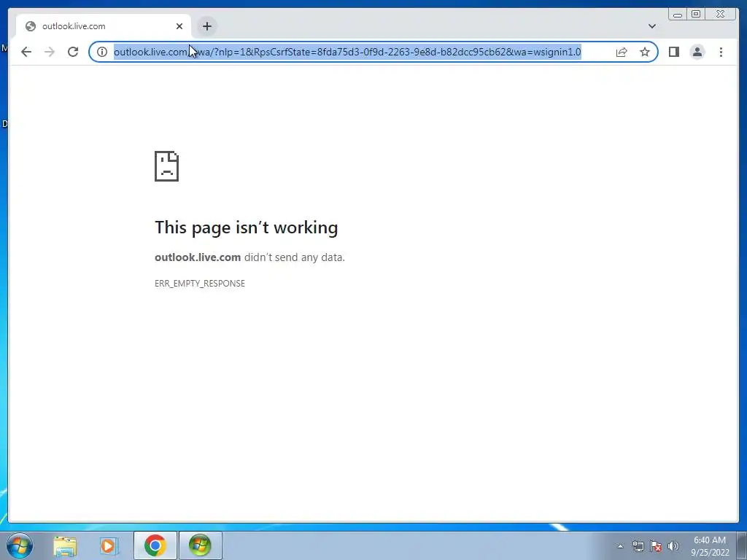Share this page icon
Viewport: 747px width, 560px height.
coord(622,52)
